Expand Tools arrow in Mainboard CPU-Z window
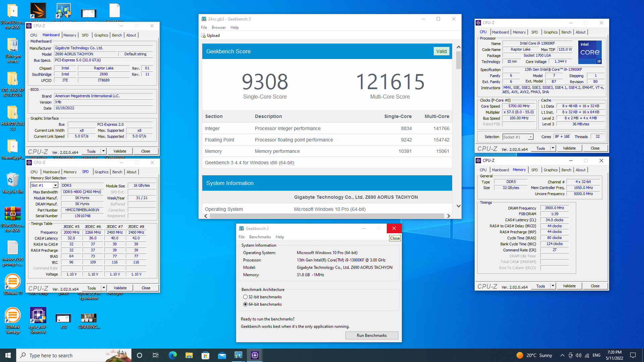Viewport: 644px width, 362px height. coord(104,151)
